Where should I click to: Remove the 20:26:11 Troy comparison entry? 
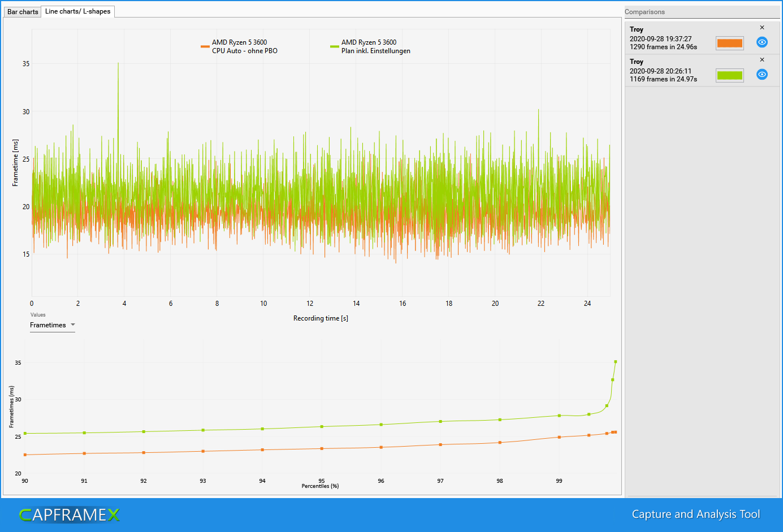[x=762, y=60]
